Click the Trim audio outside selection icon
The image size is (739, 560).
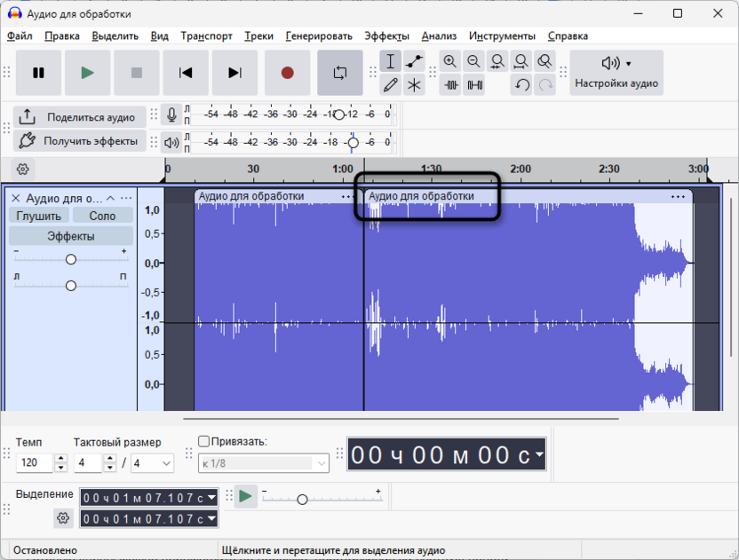click(453, 86)
